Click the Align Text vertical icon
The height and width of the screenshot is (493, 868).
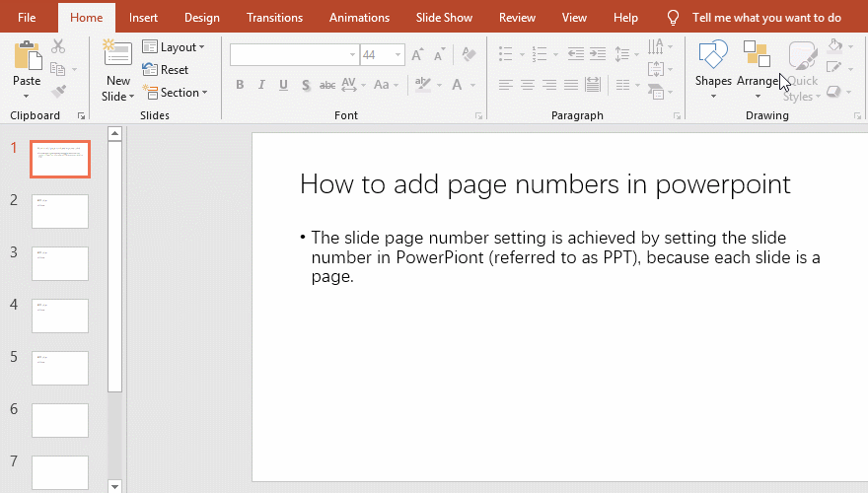(655, 69)
